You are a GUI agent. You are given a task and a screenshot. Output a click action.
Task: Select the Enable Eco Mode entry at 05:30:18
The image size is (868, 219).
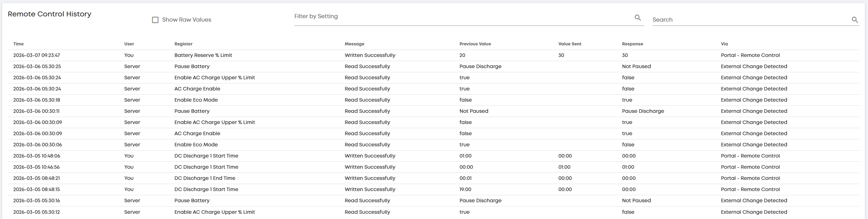pyautogui.click(x=196, y=100)
